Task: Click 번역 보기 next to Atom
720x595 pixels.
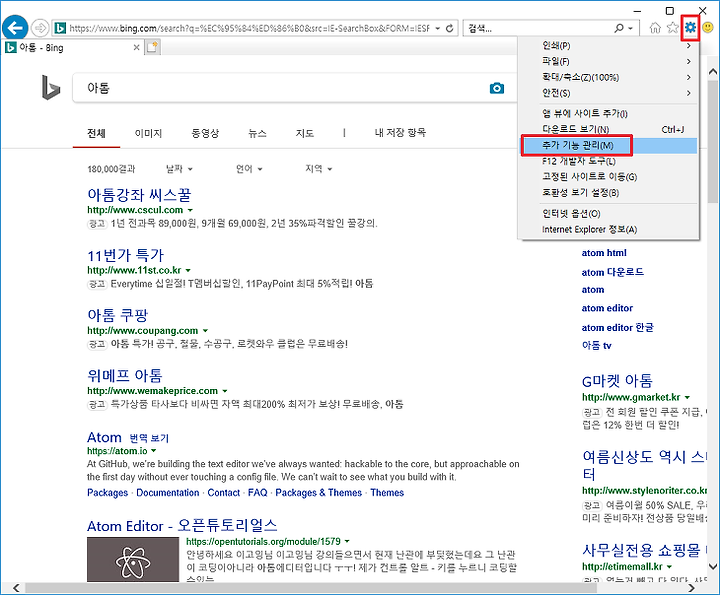Action: tap(149, 438)
